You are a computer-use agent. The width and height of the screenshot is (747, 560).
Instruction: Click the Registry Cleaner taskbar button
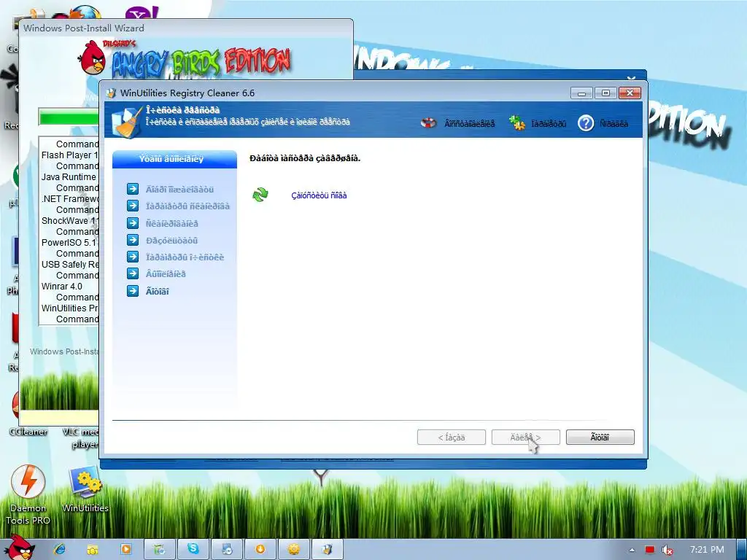click(327, 549)
